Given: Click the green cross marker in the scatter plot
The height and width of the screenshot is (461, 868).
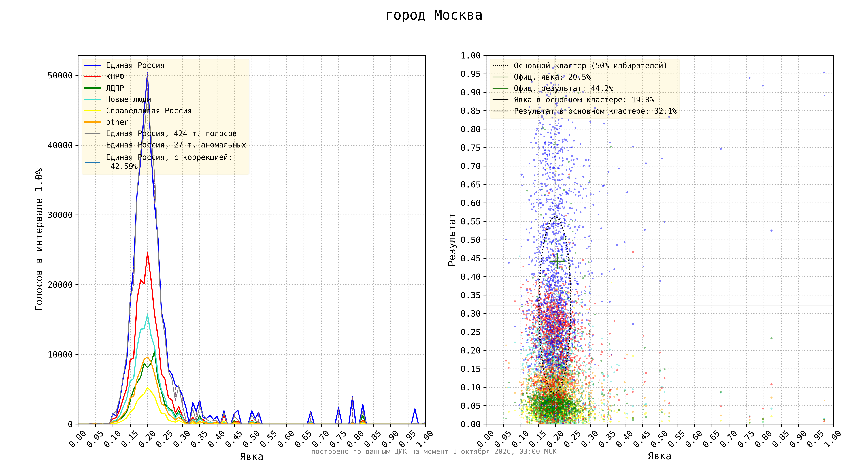Looking at the screenshot, I should pos(557,261).
